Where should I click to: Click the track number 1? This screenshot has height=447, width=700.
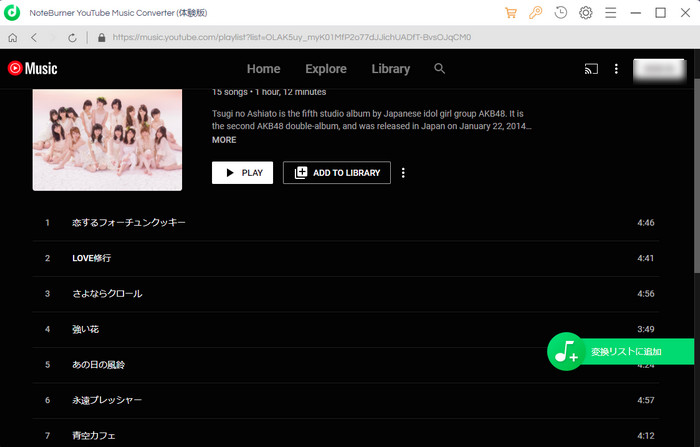pos(47,222)
